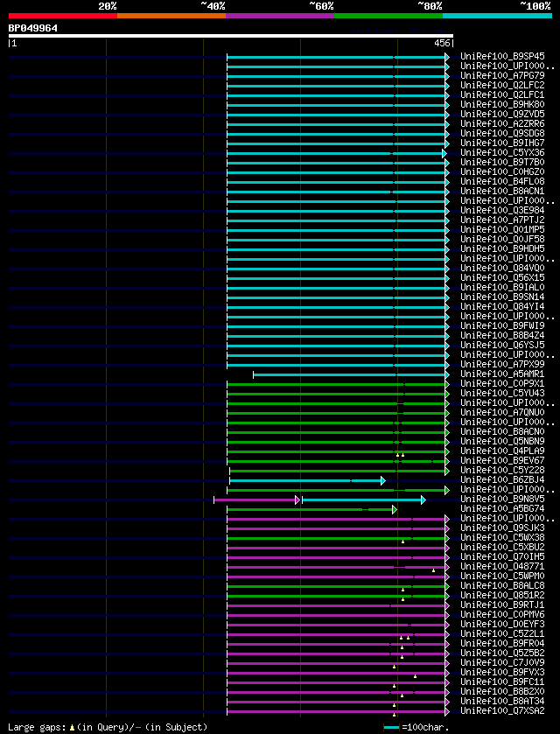This screenshot has width=560, height=734.
Task: Select the UniRef100_C0HGZ0 label
Action: click(x=502, y=171)
